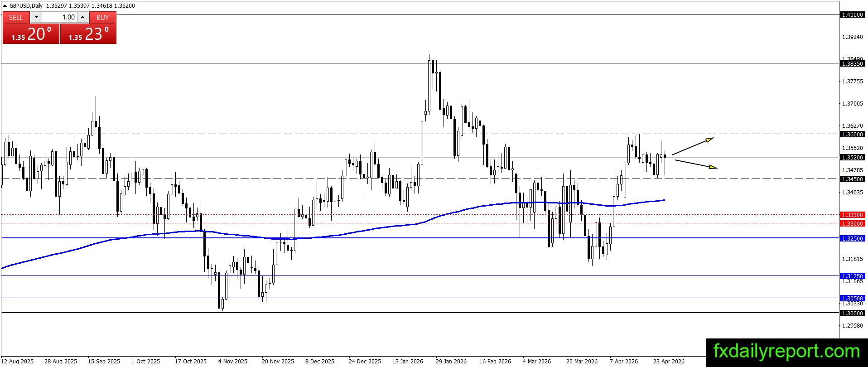Viewport: 868px width, 367px height.
Task: Increase lot volume with up arrow
Action: [x=83, y=17]
